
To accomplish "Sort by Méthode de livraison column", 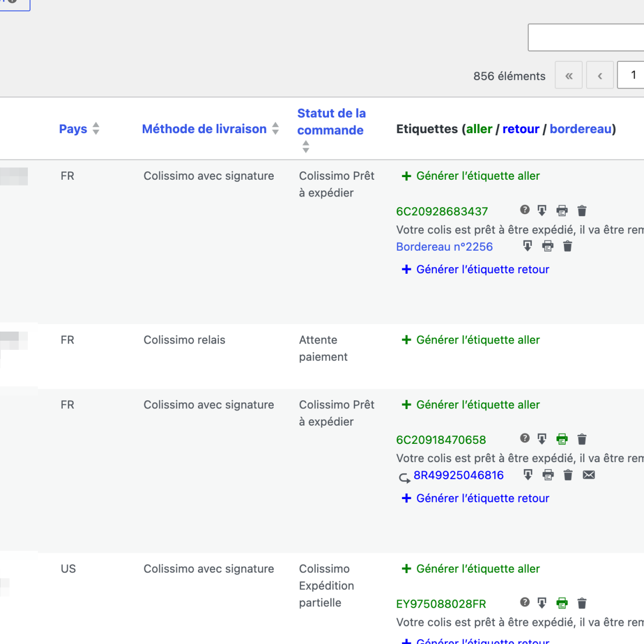I will click(210, 129).
